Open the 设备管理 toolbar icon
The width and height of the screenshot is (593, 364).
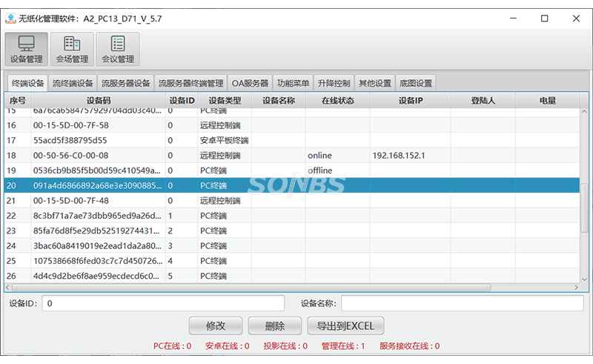coord(27,49)
